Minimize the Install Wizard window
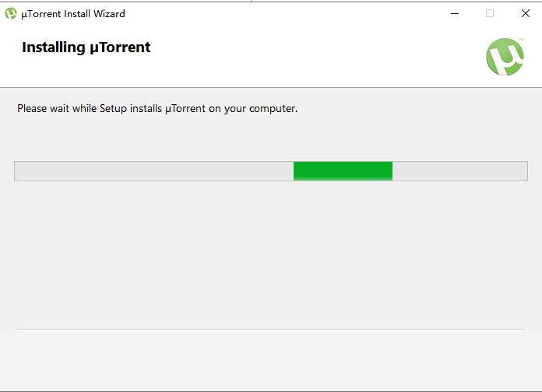 click(x=453, y=13)
